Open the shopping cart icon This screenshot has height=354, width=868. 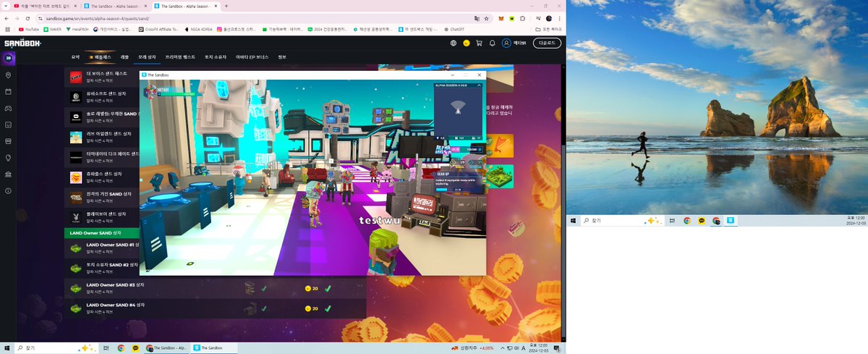point(480,43)
